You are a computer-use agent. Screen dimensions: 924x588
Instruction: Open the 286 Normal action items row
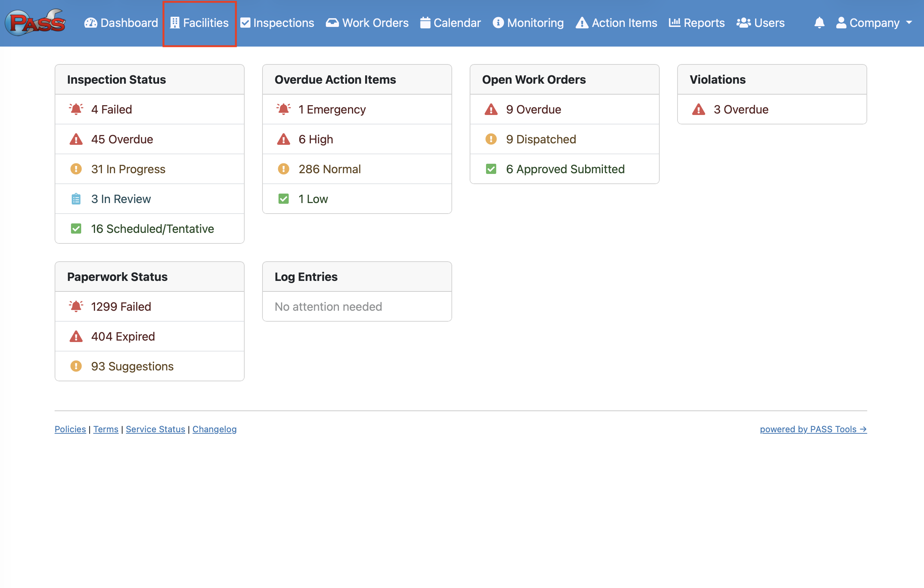pos(329,169)
